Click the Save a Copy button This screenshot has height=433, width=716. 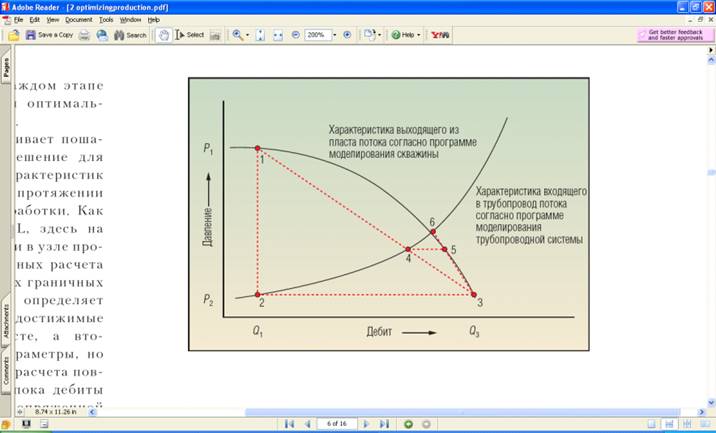pos(49,35)
